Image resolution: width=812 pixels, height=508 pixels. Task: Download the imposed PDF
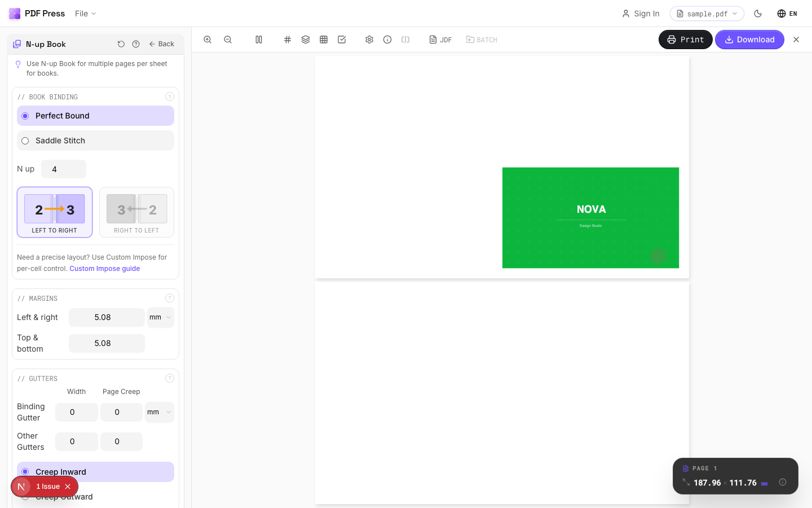pos(749,40)
